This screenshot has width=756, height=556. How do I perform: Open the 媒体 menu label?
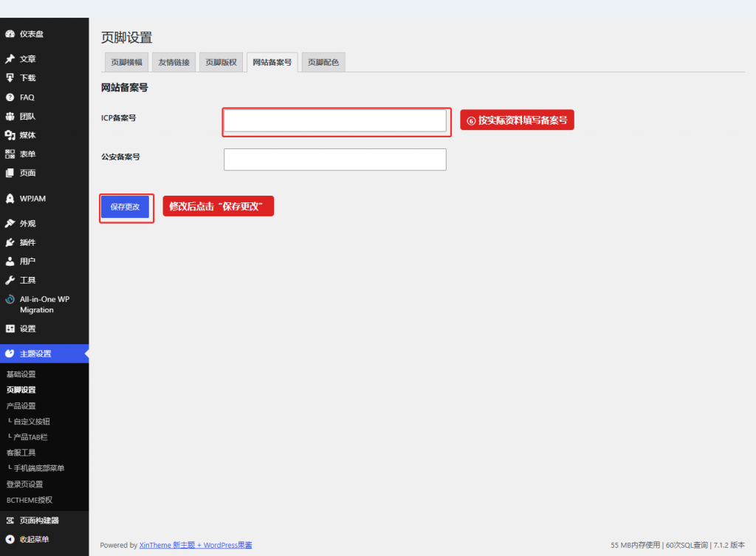pyautogui.click(x=27, y=135)
